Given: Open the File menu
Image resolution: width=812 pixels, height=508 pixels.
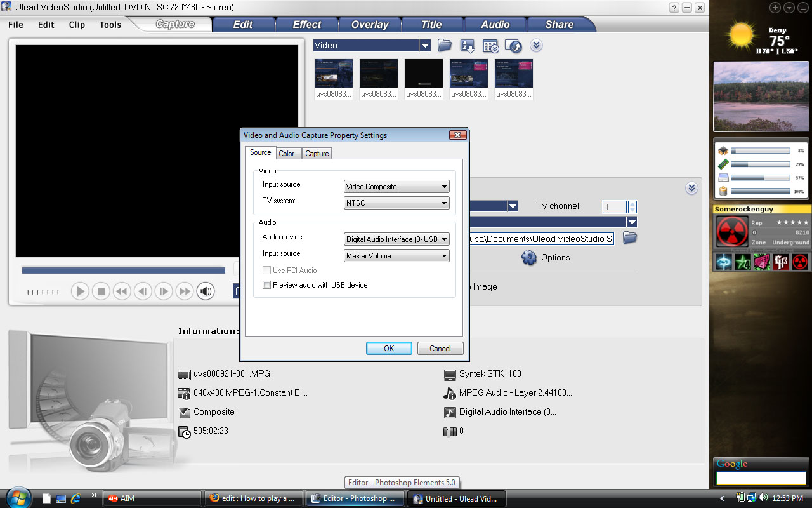Looking at the screenshot, I should coord(16,25).
